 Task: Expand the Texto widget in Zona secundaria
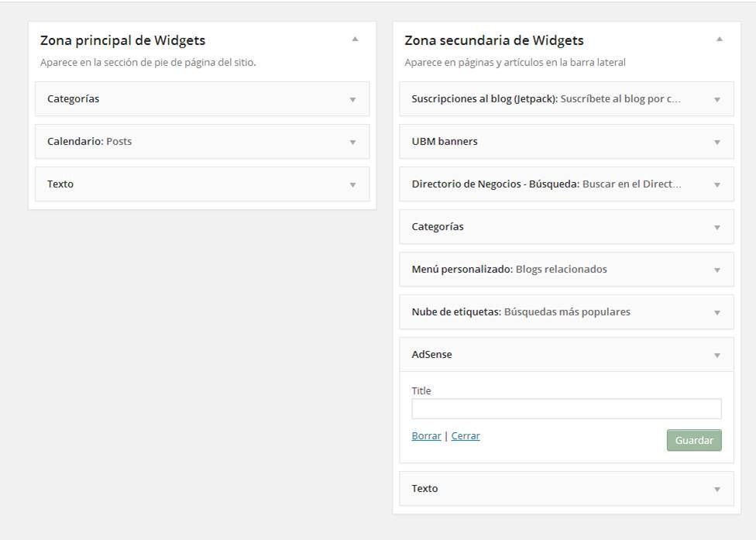point(717,490)
